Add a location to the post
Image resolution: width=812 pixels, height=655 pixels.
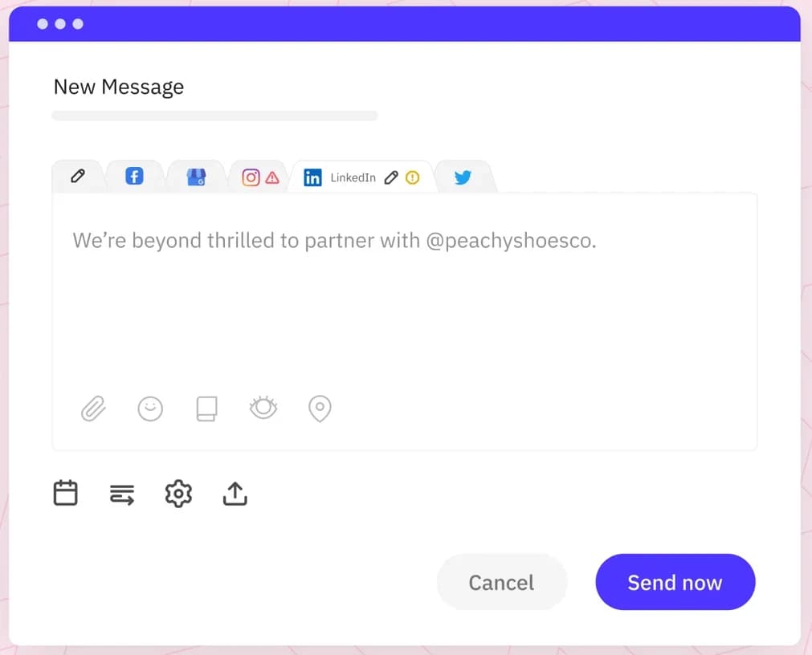click(319, 409)
